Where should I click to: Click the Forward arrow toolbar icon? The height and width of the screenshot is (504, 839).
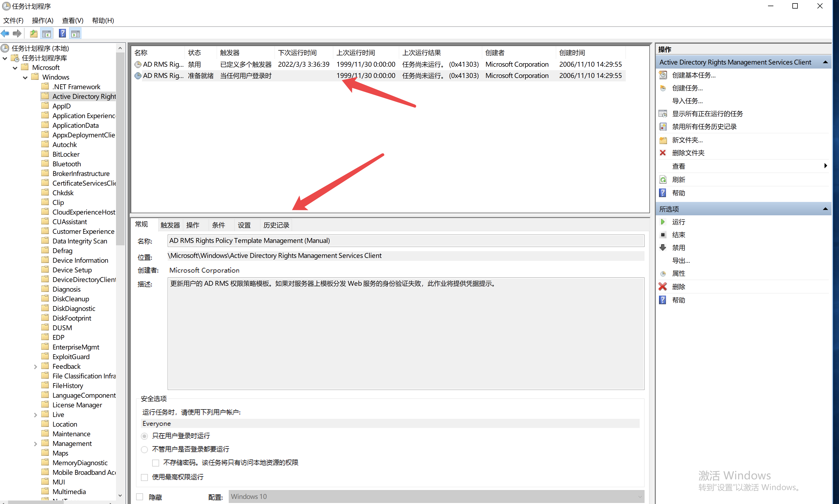pos(17,33)
